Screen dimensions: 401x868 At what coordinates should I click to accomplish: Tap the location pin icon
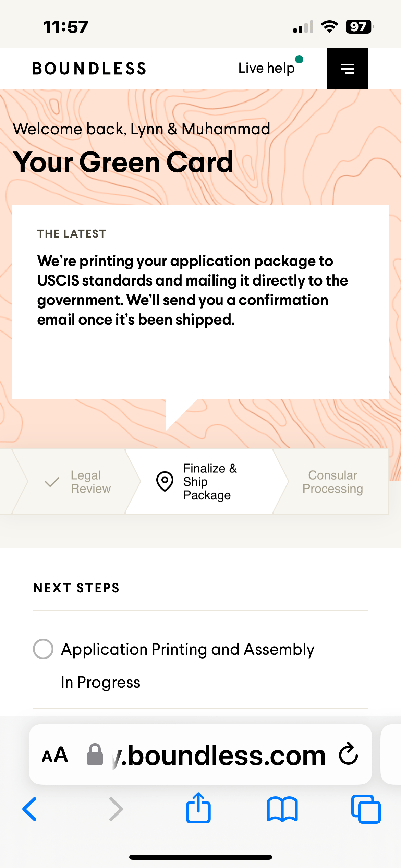(165, 481)
